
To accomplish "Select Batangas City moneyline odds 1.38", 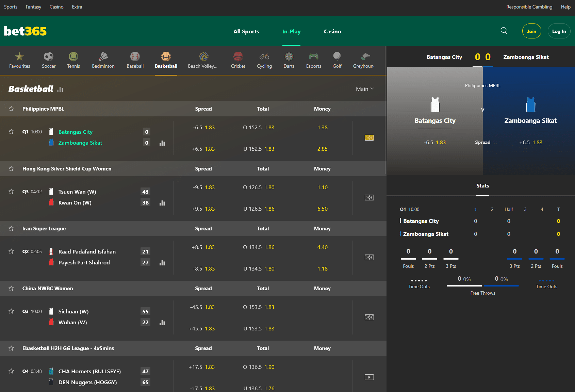I will 322,128.
